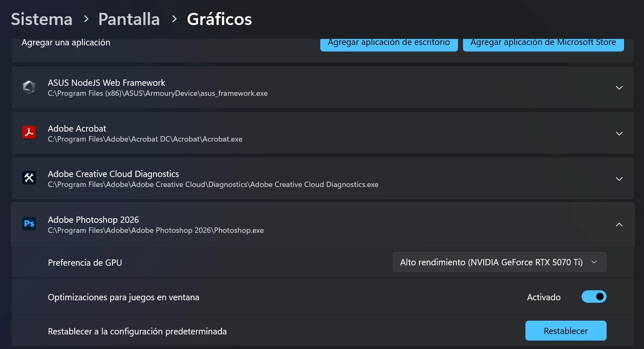The image size is (644, 349).
Task: Click the Acrobat.exe file path text
Action: pyautogui.click(x=145, y=139)
